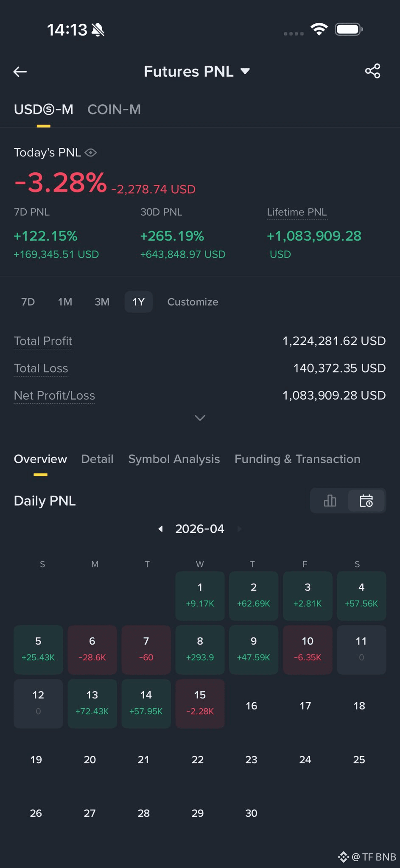Open the Detail tab
The height and width of the screenshot is (868, 400).
[x=97, y=459]
